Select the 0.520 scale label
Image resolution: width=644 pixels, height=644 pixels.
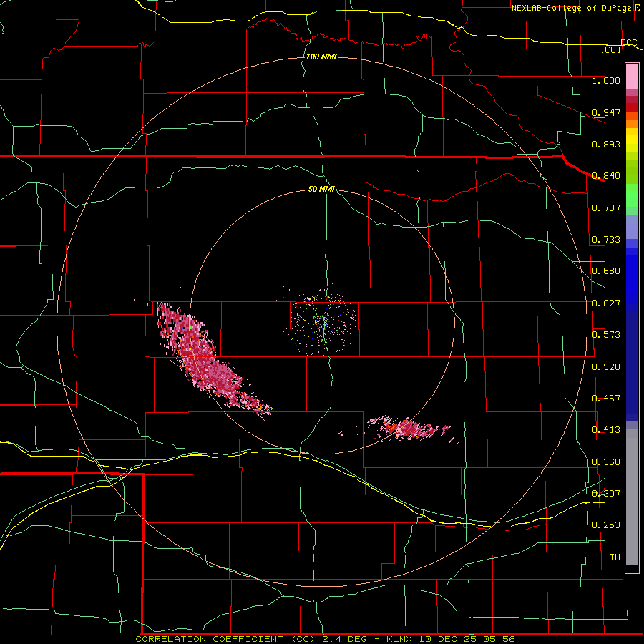pyautogui.click(x=606, y=367)
